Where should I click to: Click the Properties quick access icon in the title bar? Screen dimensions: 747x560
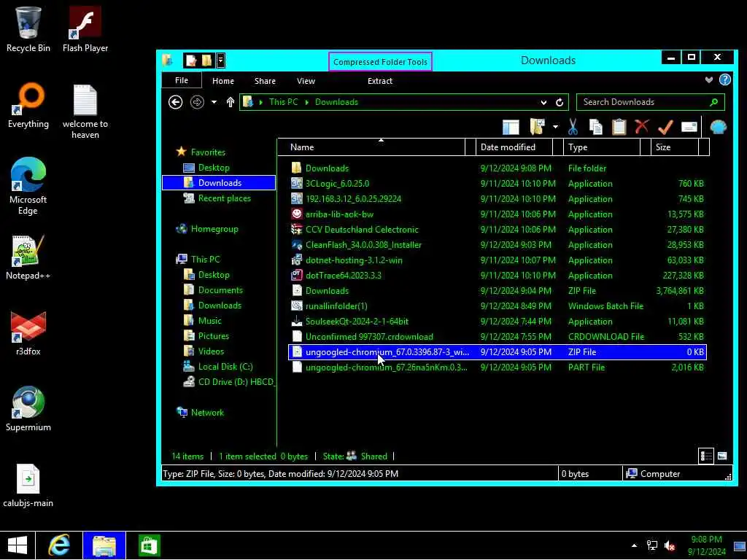point(191,61)
